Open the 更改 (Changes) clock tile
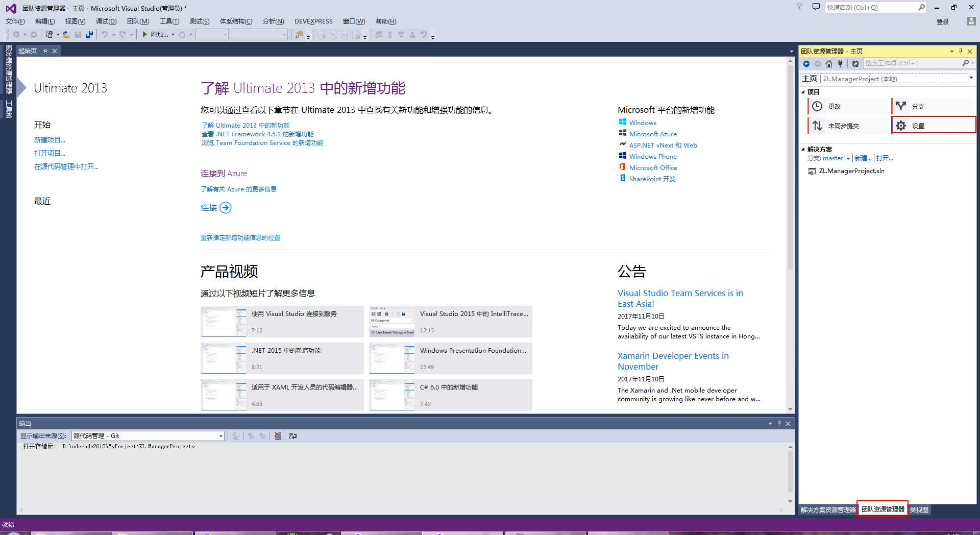 pyautogui.click(x=848, y=106)
